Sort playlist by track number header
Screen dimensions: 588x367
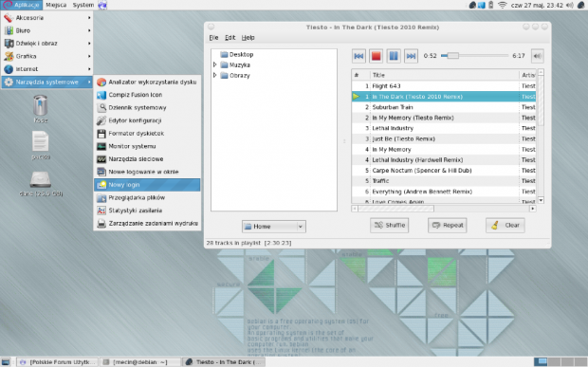[x=360, y=75]
